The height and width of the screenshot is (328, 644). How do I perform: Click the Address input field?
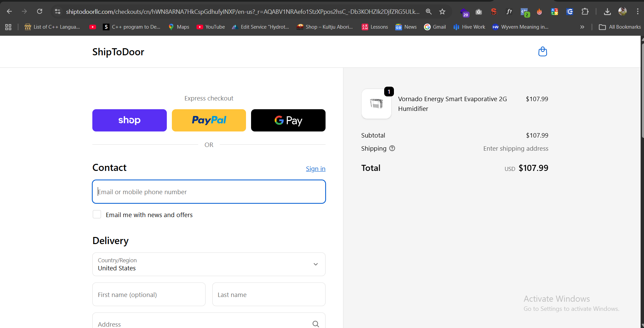click(209, 321)
